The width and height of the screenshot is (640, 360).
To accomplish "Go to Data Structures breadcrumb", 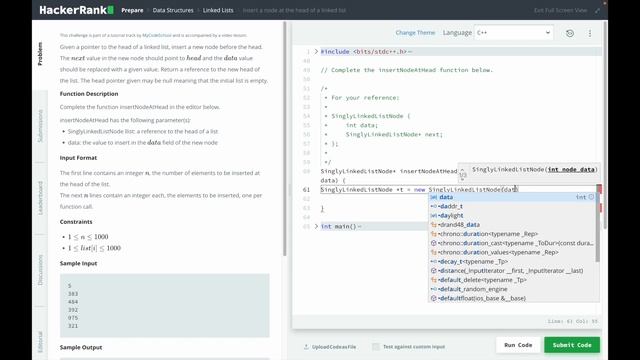I will 173,10.
